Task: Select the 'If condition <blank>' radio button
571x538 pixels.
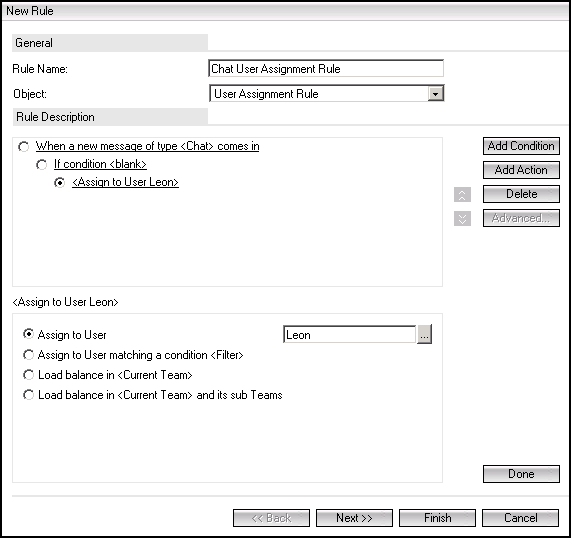Action: click(42, 165)
